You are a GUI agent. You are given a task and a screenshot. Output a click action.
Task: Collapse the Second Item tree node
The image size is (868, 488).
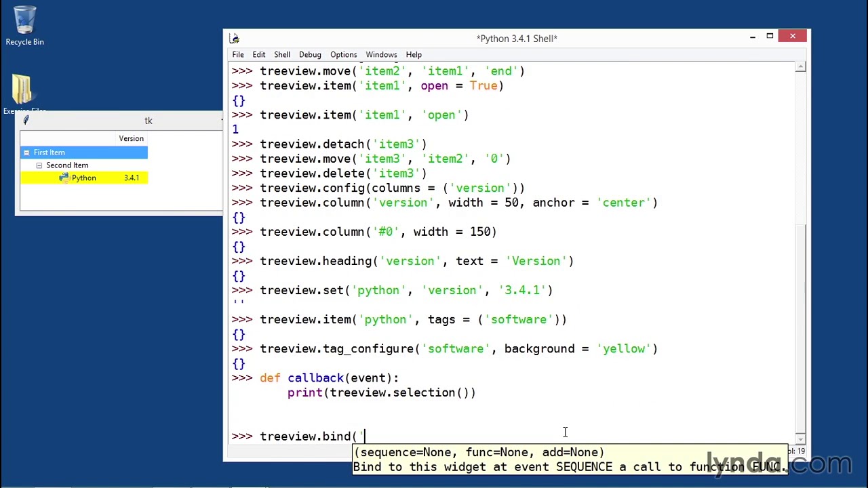tap(39, 165)
